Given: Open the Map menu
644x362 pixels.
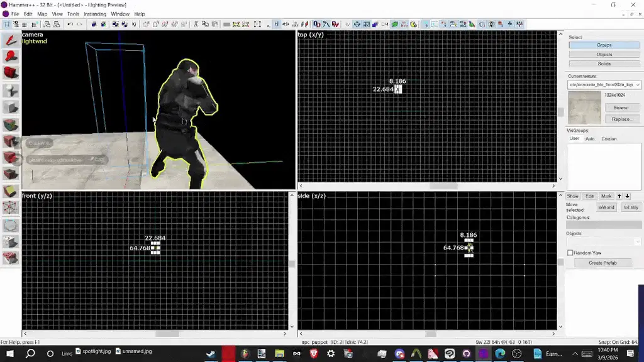Looking at the screenshot, I should point(42,14).
